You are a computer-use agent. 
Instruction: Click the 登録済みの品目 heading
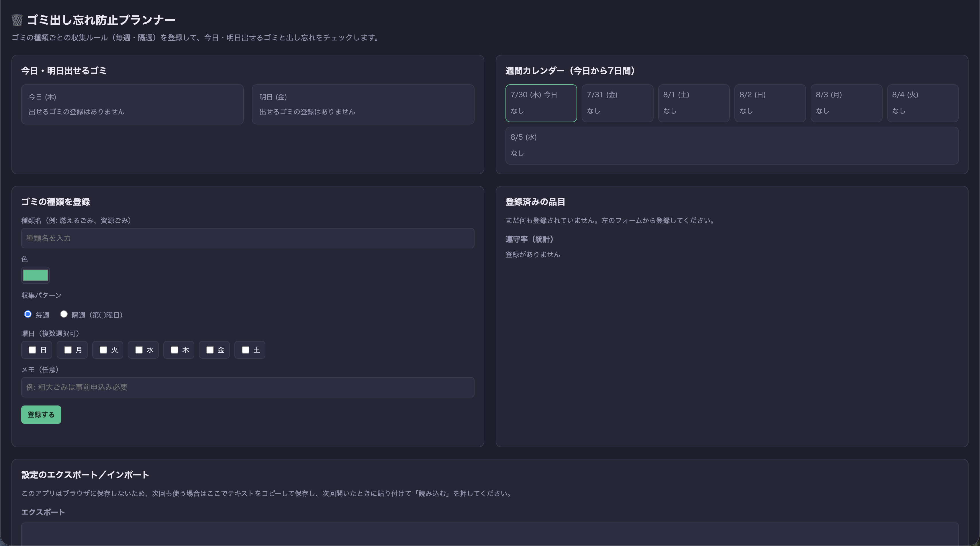(535, 201)
